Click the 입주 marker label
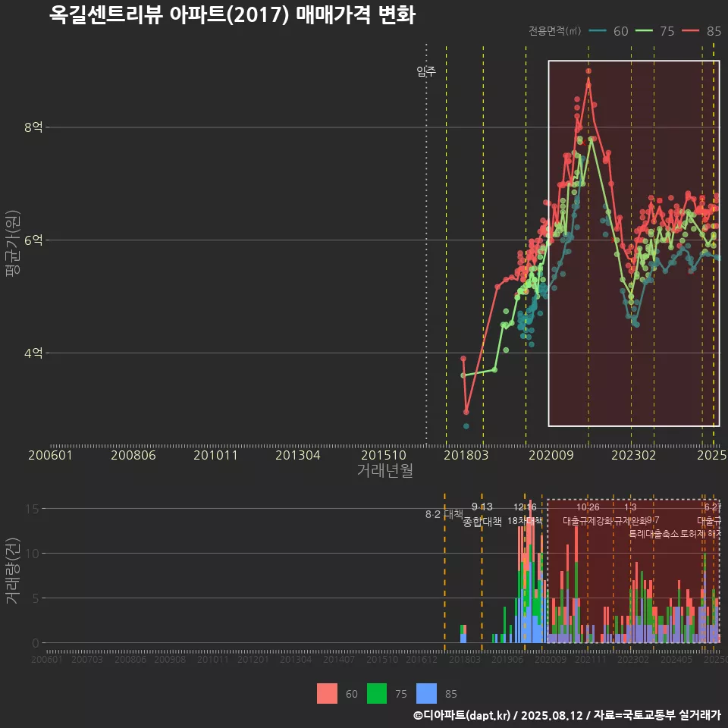This screenshot has height=728, width=728. [426, 71]
